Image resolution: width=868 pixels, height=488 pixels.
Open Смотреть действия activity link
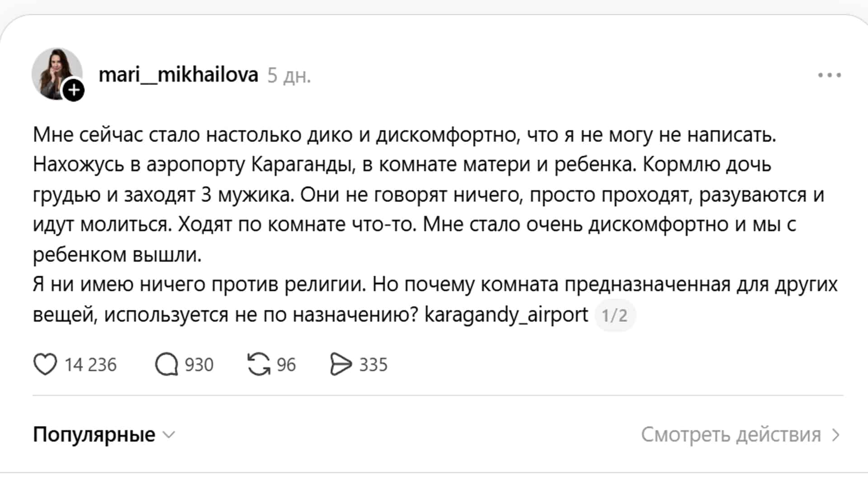click(731, 435)
